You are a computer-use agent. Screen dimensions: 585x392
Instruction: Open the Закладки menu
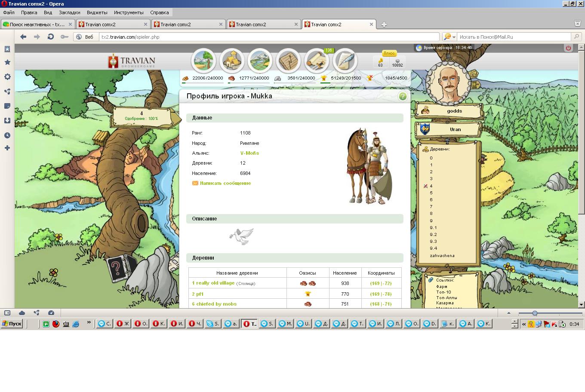[x=70, y=12]
